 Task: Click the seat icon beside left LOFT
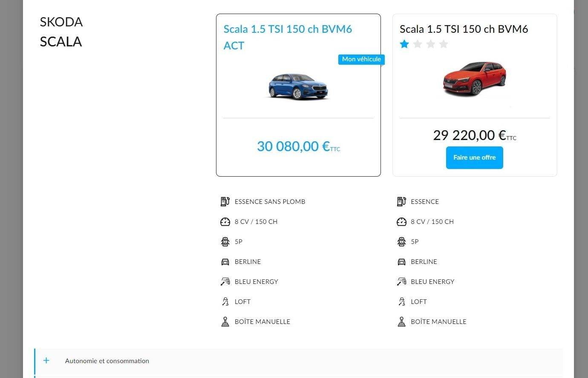[x=225, y=301]
